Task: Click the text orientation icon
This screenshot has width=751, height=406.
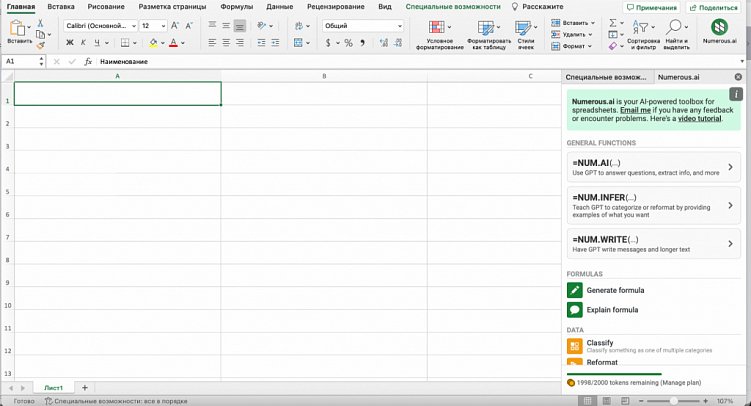Action: [x=262, y=26]
